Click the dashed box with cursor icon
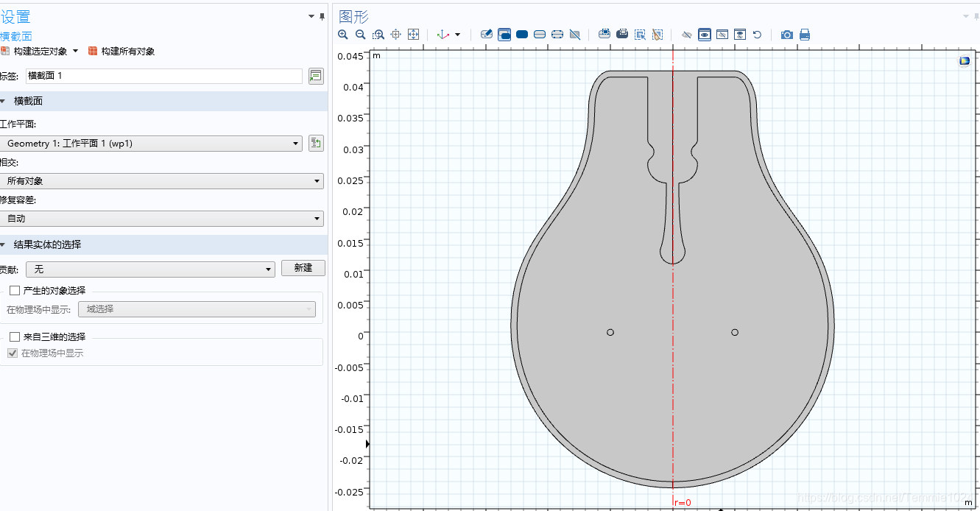980x511 pixels. 640,35
